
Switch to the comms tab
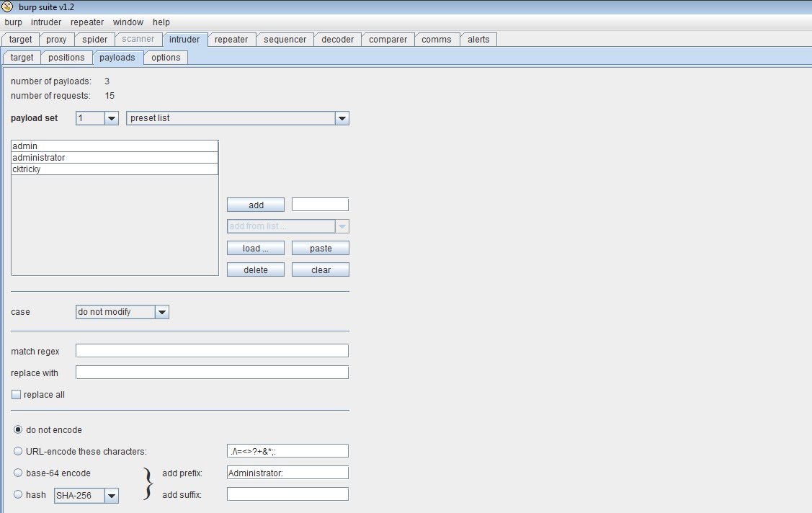point(437,40)
